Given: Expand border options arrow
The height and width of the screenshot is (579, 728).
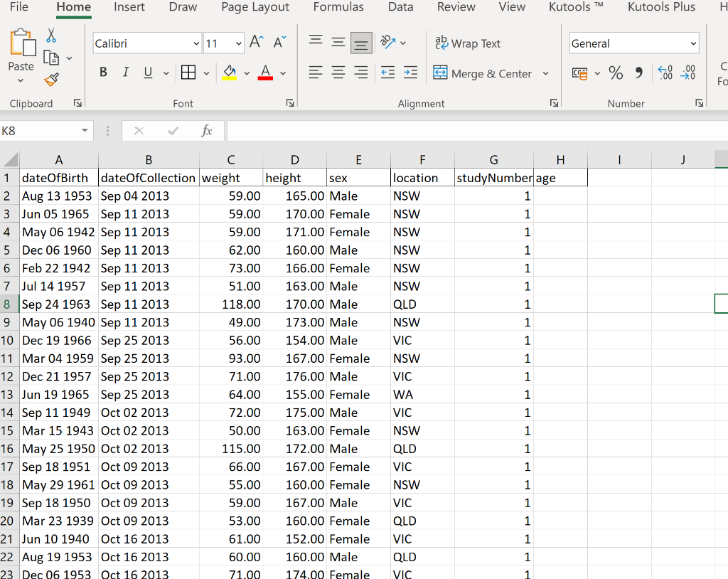Looking at the screenshot, I should tap(206, 73).
